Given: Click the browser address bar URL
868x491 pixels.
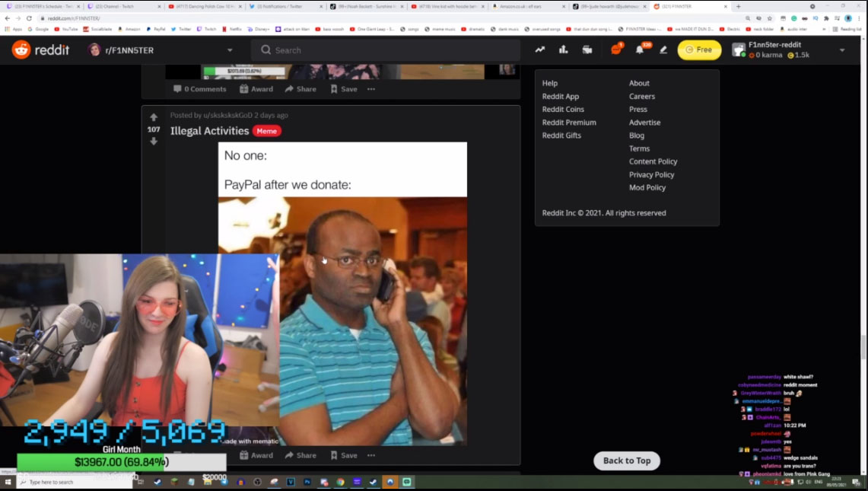Looking at the screenshot, I should tap(74, 18).
